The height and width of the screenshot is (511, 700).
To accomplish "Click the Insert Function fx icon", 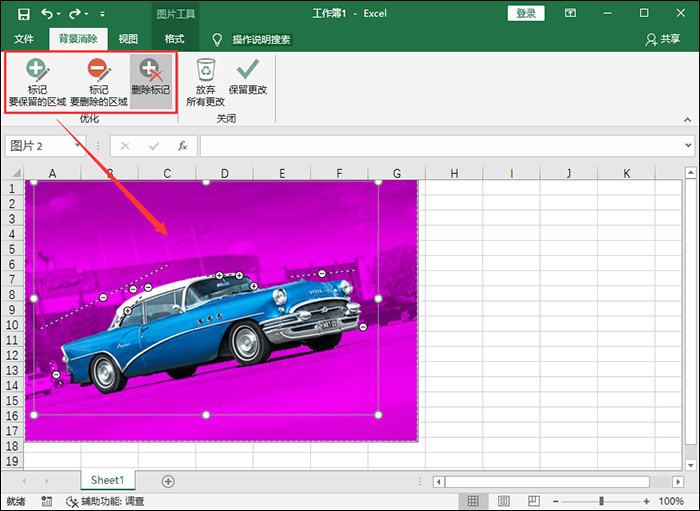I will [x=182, y=146].
